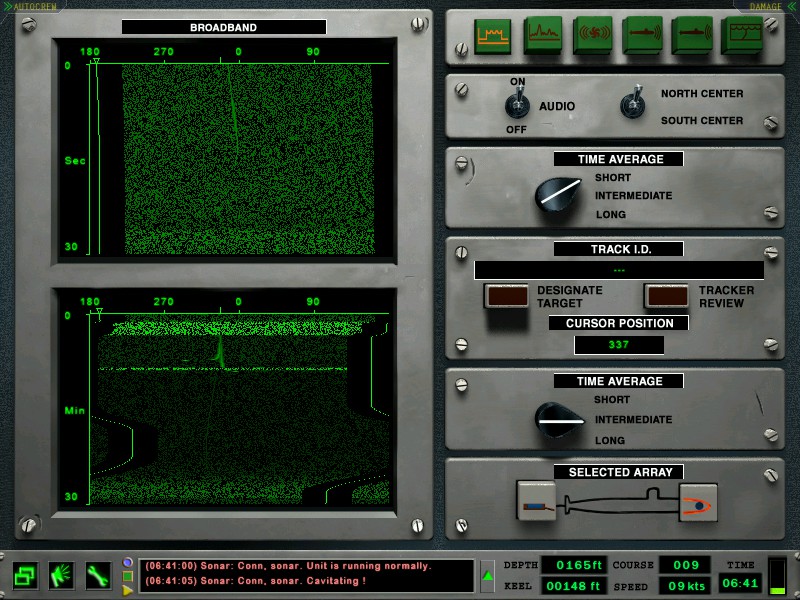This screenshot has width=800, height=600.
Task: Set the upper Time Average to SHORT
Action: (x=613, y=178)
